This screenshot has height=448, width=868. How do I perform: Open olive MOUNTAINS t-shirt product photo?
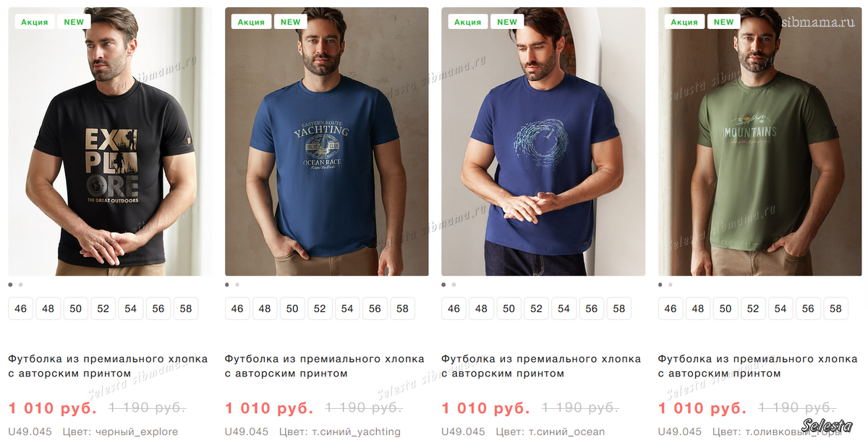(760, 141)
